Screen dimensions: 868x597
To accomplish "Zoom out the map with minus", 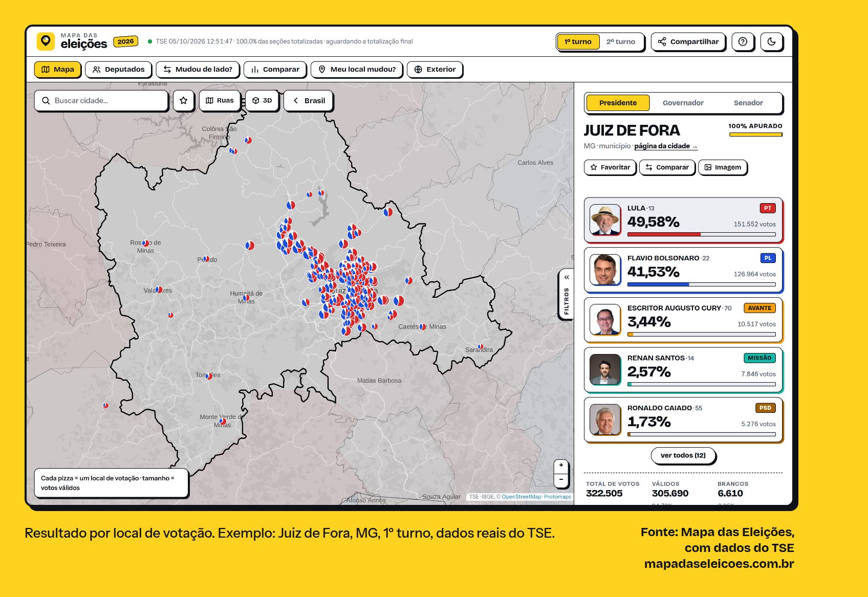I will [x=561, y=479].
